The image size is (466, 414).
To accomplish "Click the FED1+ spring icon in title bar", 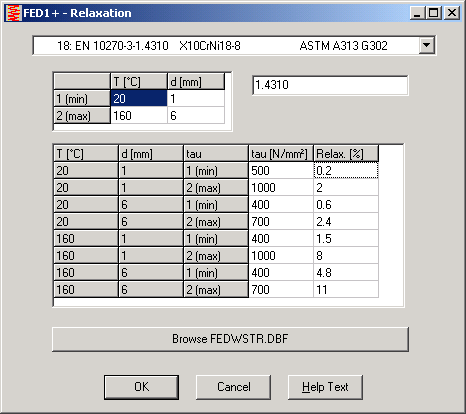I will [14, 13].
